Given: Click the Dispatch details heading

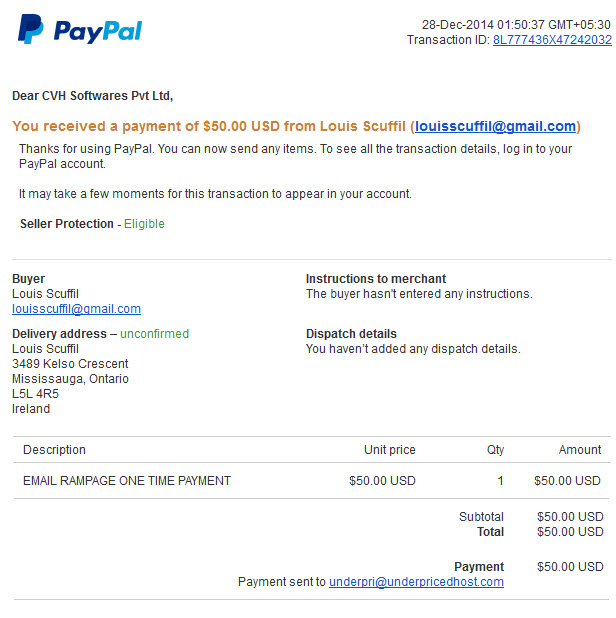Looking at the screenshot, I should (x=351, y=334).
